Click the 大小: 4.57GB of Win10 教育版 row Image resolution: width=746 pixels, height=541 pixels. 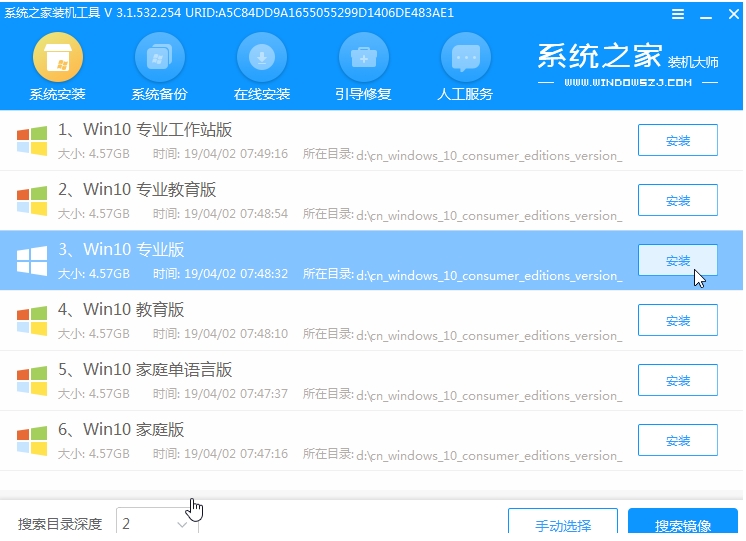94,334
